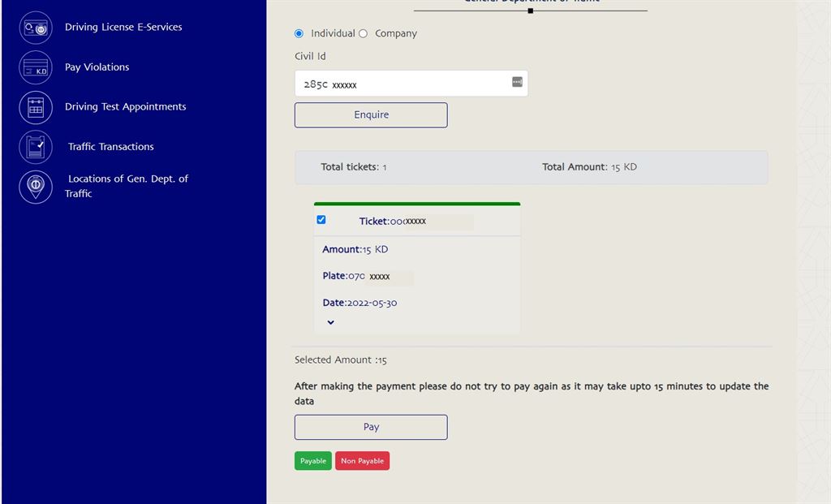The image size is (831, 504).
Task: Open Driving License E-Services menu text
Action: click(x=123, y=27)
